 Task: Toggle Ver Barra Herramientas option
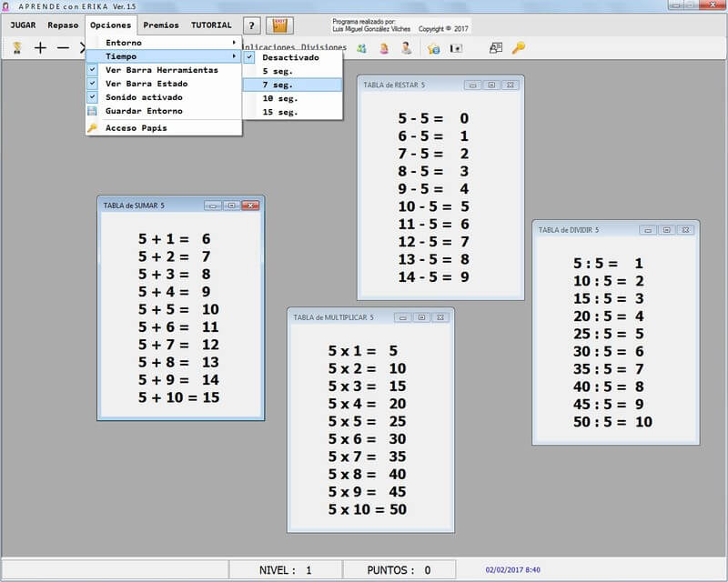pyautogui.click(x=161, y=70)
